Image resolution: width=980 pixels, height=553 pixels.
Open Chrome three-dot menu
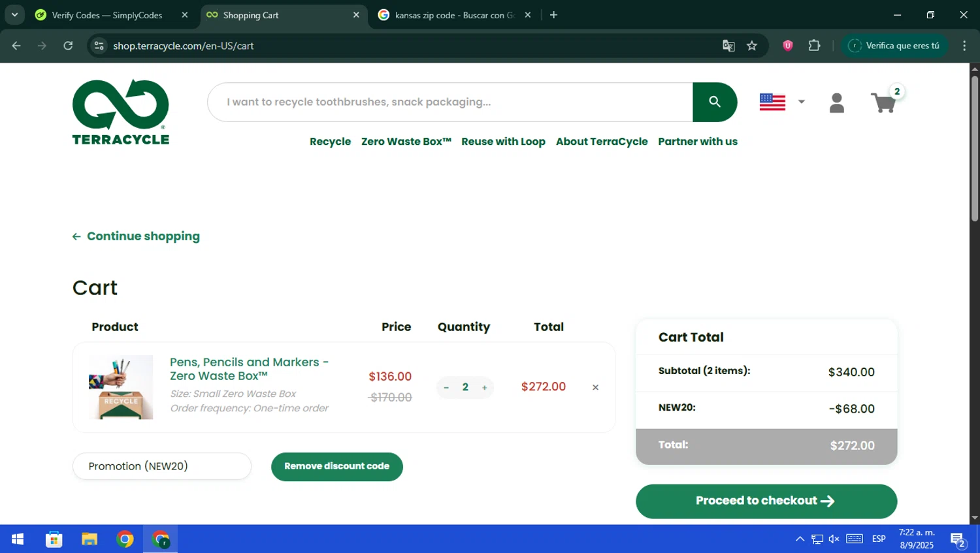pos(964,46)
